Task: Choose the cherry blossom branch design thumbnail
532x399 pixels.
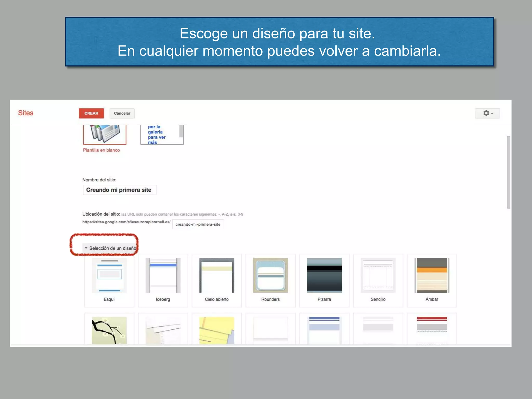Action: (x=109, y=330)
